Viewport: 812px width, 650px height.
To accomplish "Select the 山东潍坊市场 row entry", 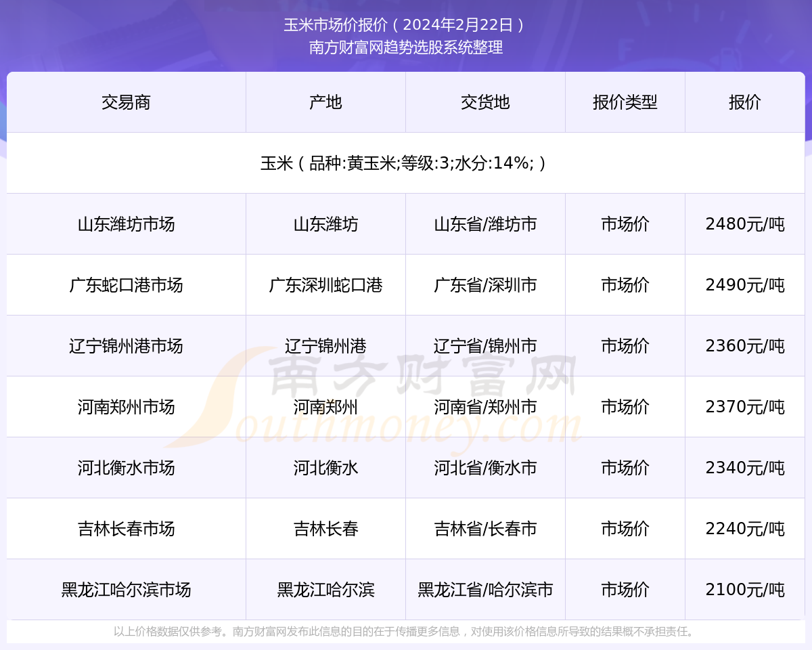I will (x=125, y=224).
